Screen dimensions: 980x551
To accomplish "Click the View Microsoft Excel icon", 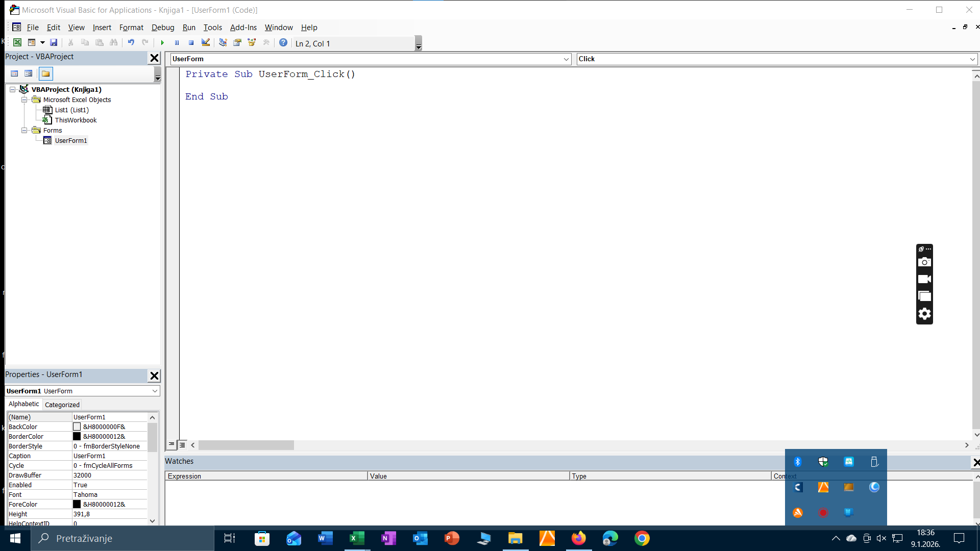I will click(x=17, y=43).
